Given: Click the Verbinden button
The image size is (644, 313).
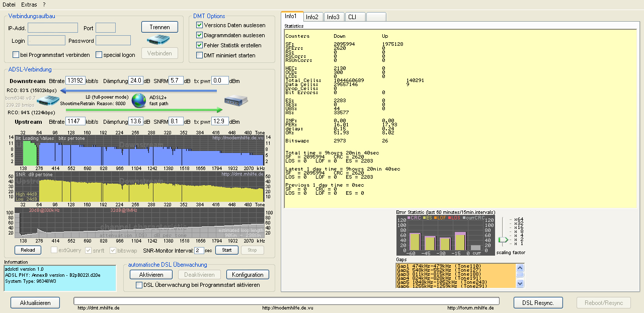Looking at the screenshot, I should 160,53.
